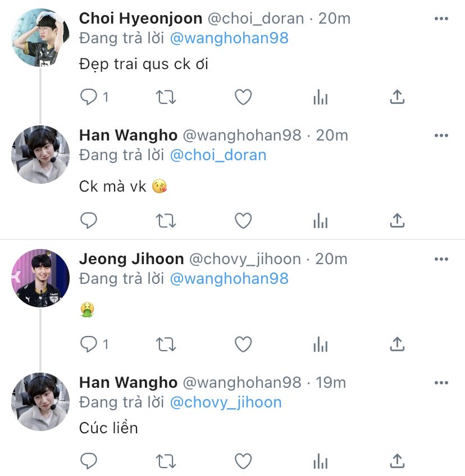
Task: View analytics on Choi Hyeonjoon's tweet
Action: (x=320, y=97)
